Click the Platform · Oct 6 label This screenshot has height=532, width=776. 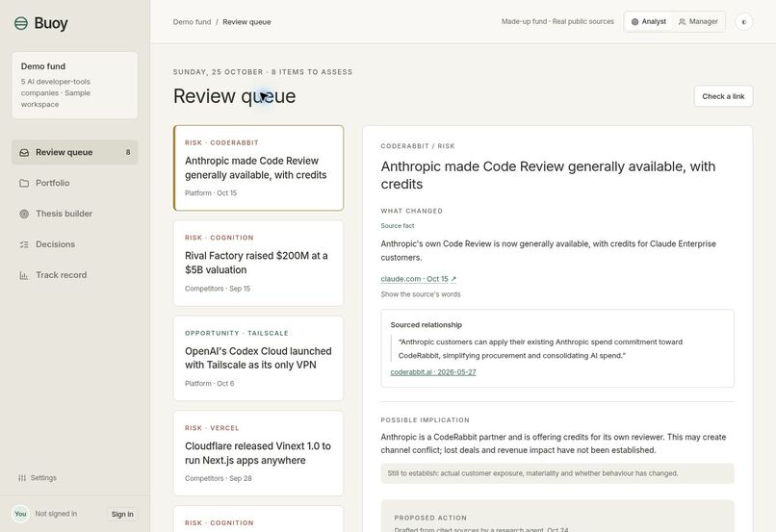tap(209, 384)
